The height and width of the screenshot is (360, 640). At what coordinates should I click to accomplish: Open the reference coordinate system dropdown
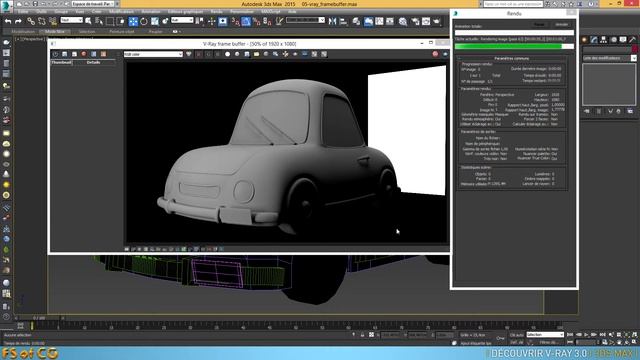(x=182, y=20)
